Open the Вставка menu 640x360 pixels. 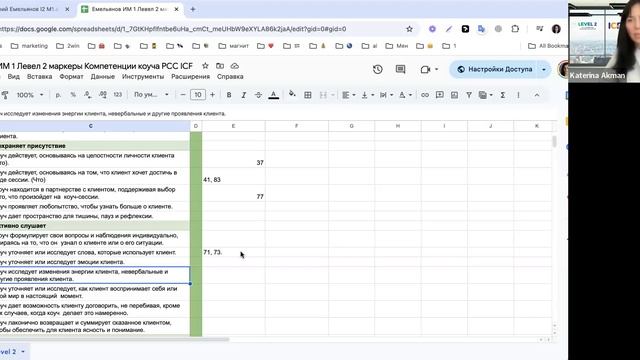pyautogui.click(x=39, y=76)
